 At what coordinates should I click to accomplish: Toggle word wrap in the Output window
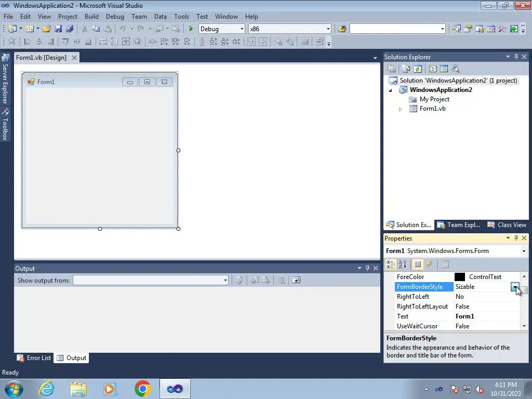pyautogui.click(x=296, y=280)
